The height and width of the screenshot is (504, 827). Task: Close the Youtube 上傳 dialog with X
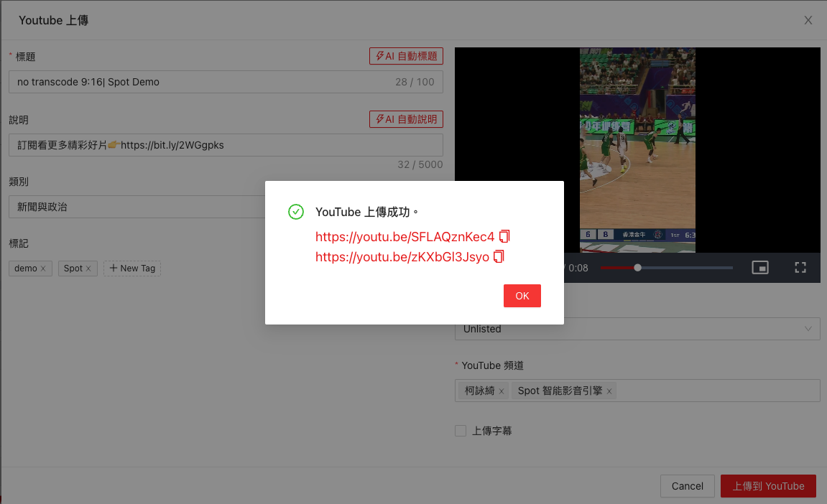coord(808,20)
